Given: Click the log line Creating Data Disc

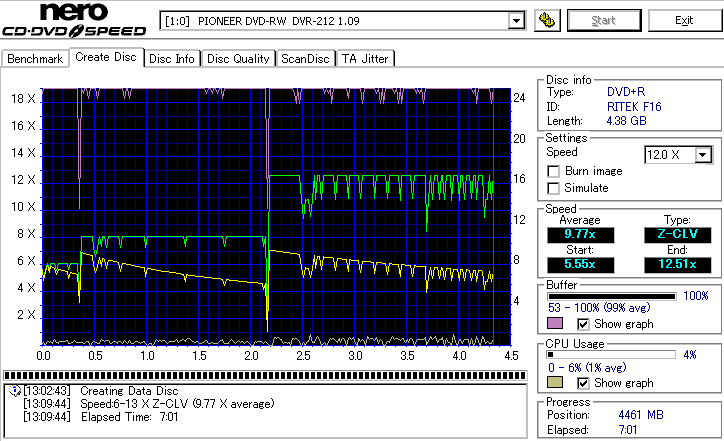Looking at the screenshot, I should [x=129, y=391].
